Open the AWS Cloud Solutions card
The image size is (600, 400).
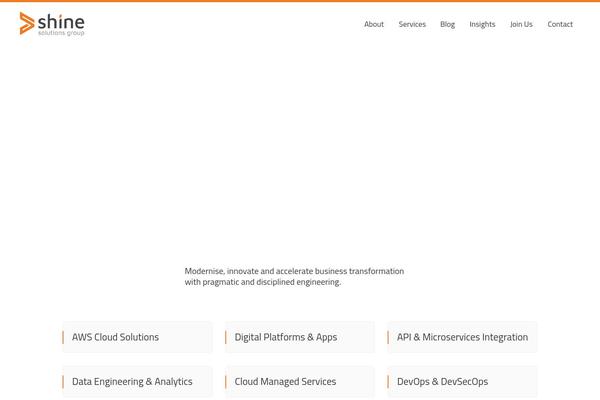click(137, 337)
